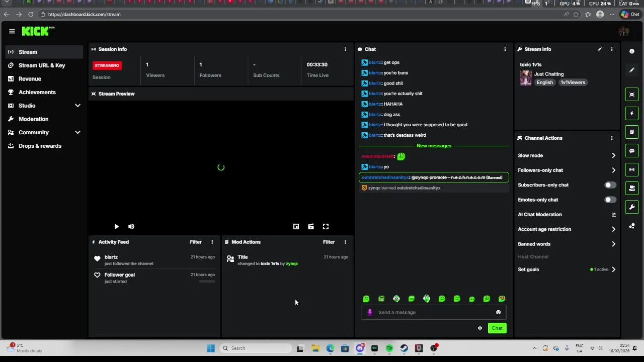Open Activity Feed options menu
This screenshot has height=362, width=644.
pos(212,242)
